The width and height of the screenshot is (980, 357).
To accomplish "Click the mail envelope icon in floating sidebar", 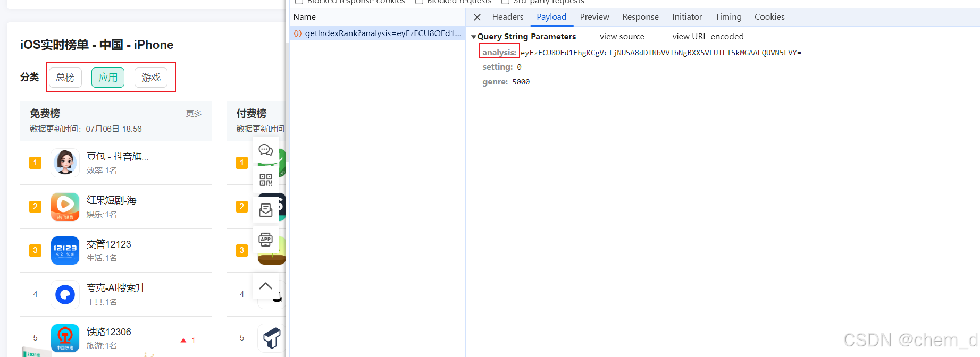I will (x=265, y=210).
